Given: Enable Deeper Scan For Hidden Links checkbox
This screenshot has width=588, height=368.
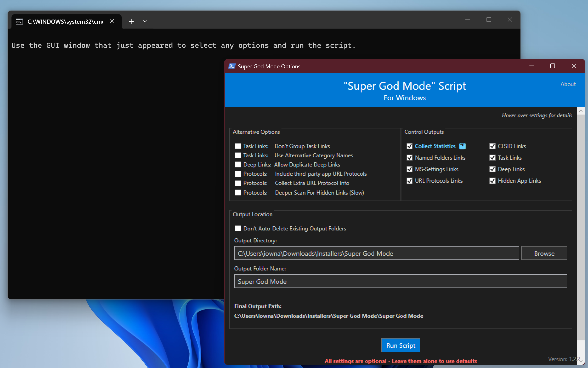Looking at the screenshot, I should click(238, 193).
